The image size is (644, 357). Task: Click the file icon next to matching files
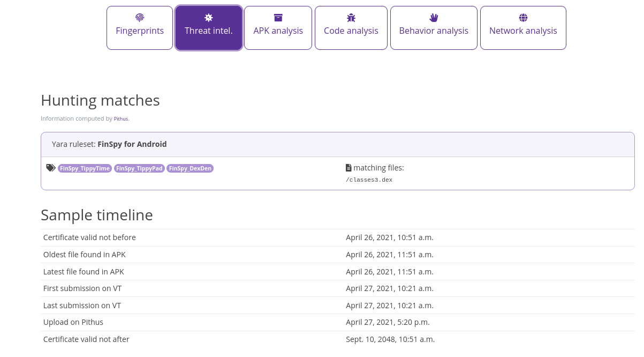(348, 168)
